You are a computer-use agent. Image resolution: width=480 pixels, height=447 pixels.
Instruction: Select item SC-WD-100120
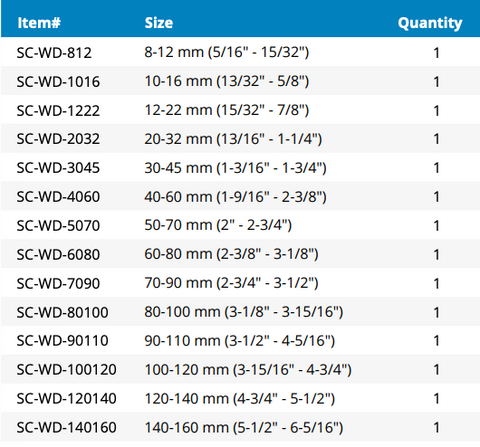pyautogui.click(x=67, y=370)
